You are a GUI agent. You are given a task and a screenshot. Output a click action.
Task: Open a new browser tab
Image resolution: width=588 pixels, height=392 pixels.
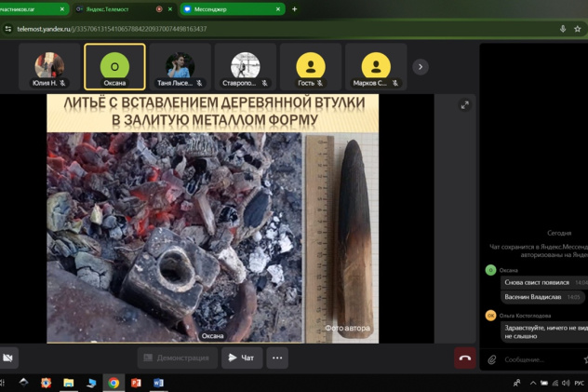click(x=294, y=8)
